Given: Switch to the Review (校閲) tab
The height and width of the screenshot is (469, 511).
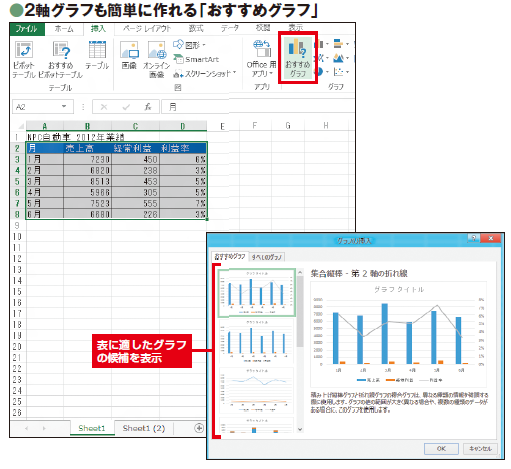Looking at the screenshot, I should tap(263, 28).
